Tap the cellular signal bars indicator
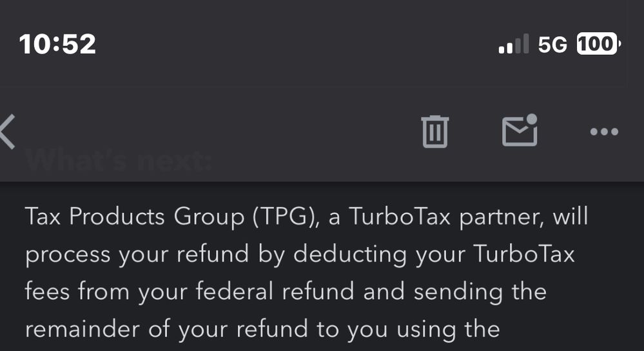 (513, 45)
